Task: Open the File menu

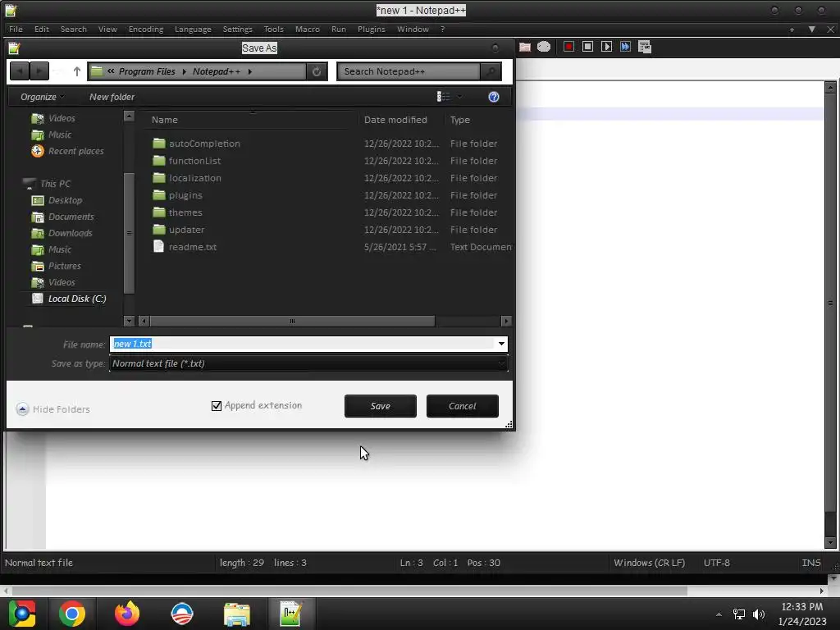Action: [16, 29]
